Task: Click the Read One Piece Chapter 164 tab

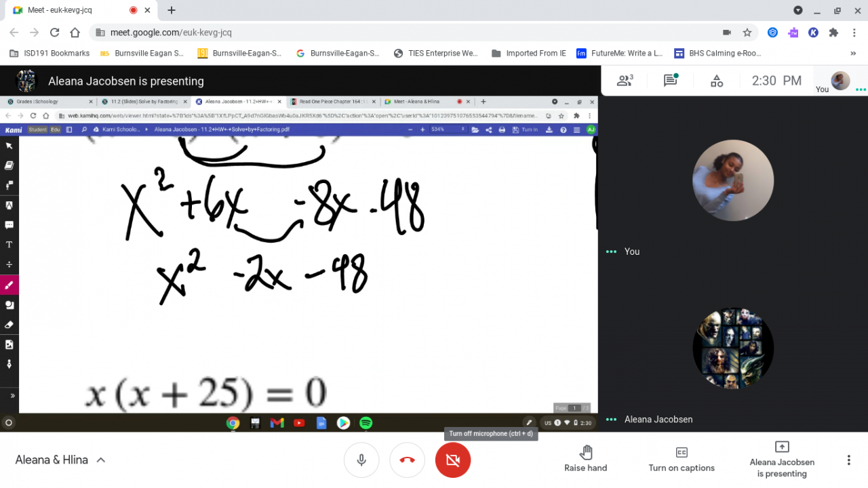Action: [332, 102]
